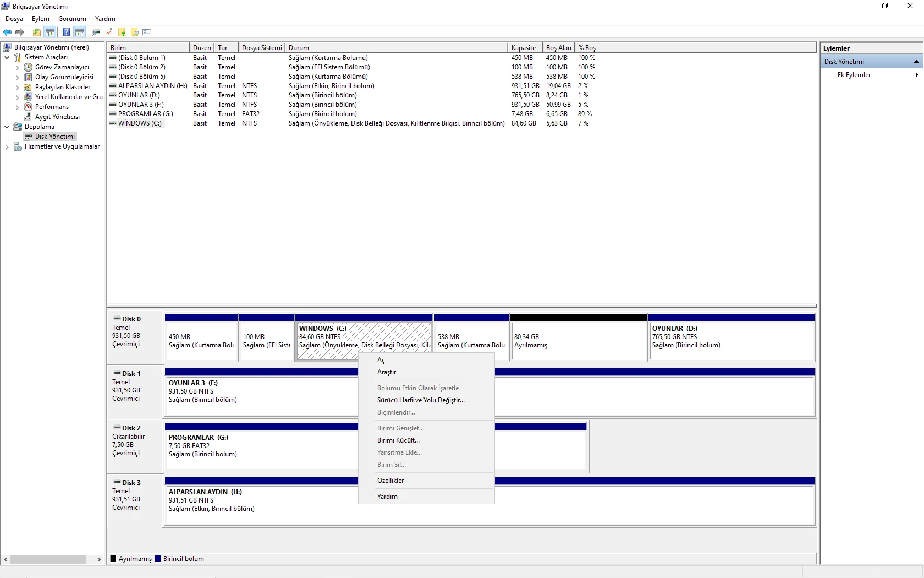
Task: Click the blue Help question mark icon
Action: [x=66, y=32]
